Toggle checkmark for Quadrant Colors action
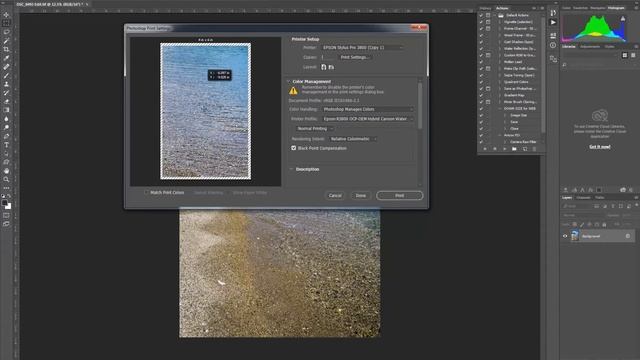The height and width of the screenshot is (360, 640). 481,82
